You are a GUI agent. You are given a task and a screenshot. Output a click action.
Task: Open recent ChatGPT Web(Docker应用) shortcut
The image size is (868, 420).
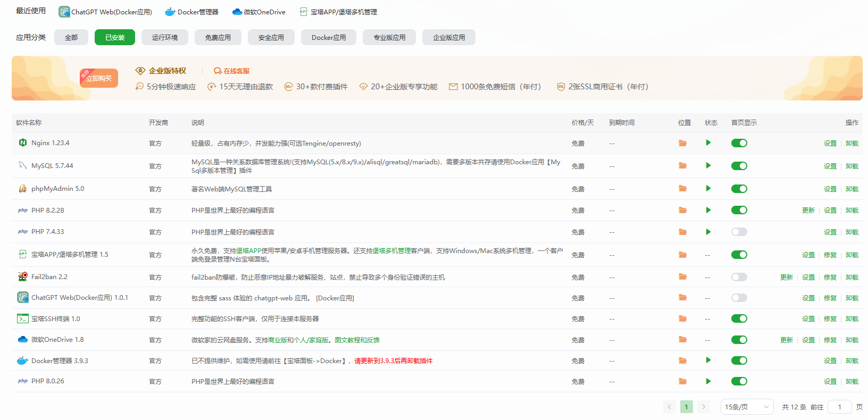click(x=105, y=12)
